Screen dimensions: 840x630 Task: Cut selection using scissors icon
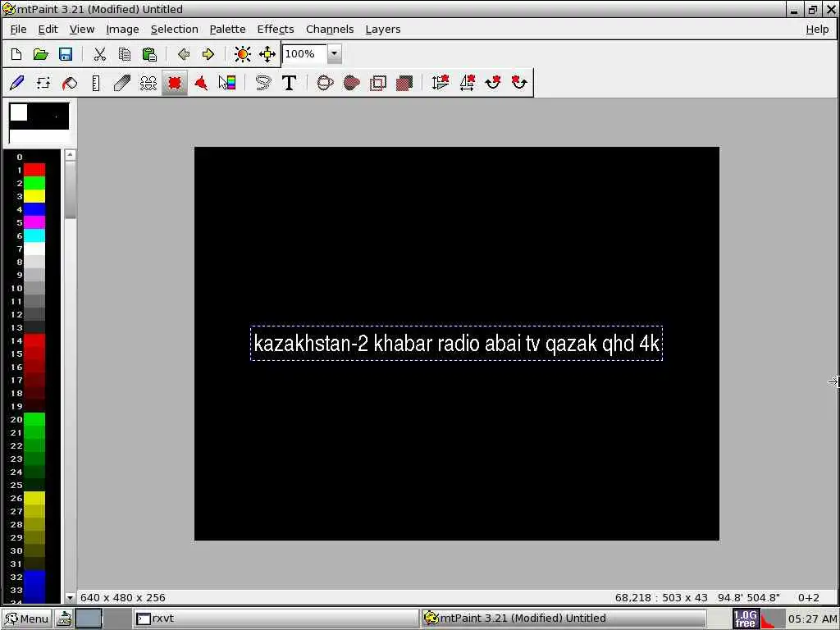click(x=99, y=54)
